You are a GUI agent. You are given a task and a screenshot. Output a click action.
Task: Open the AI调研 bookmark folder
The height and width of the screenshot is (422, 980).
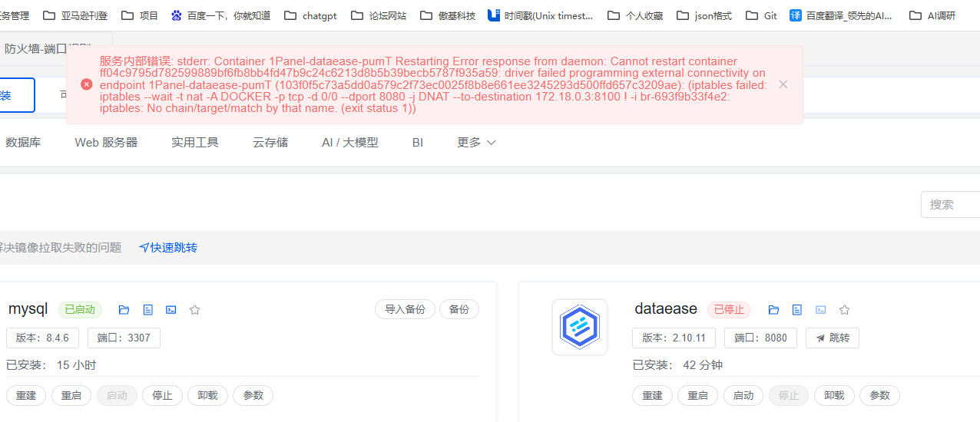(x=934, y=15)
